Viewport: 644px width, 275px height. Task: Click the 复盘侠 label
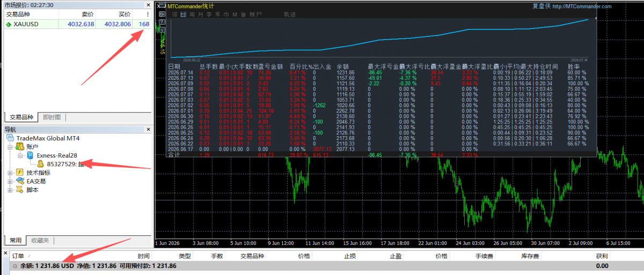click(541, 6)
